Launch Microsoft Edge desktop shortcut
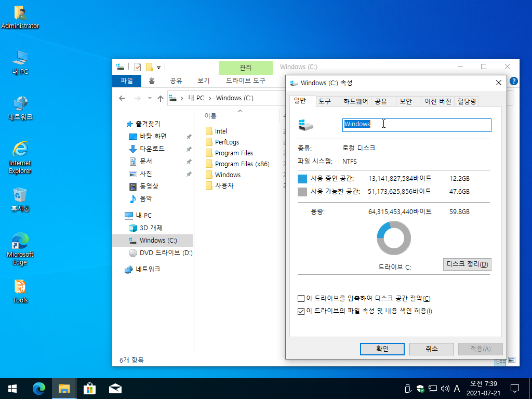The height and width of the screenshot is (399, 532). point(20,249)
